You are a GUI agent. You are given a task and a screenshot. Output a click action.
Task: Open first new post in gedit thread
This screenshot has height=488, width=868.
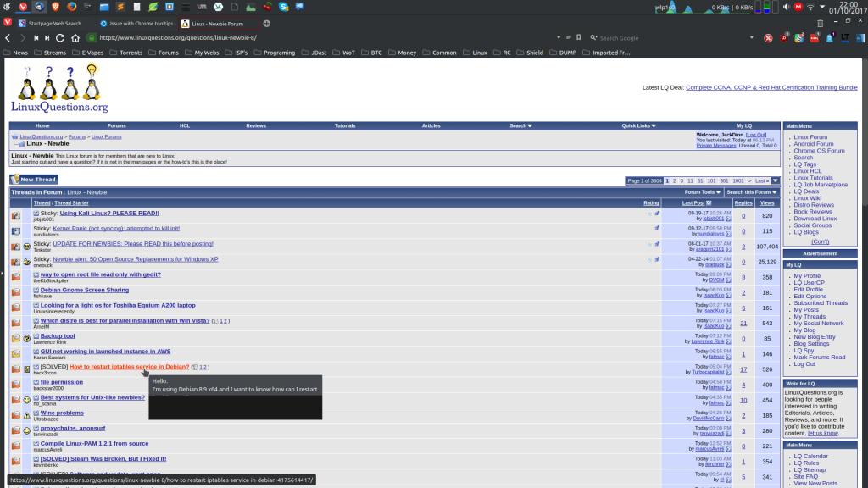pyautogui.click(x=36, y=274)
